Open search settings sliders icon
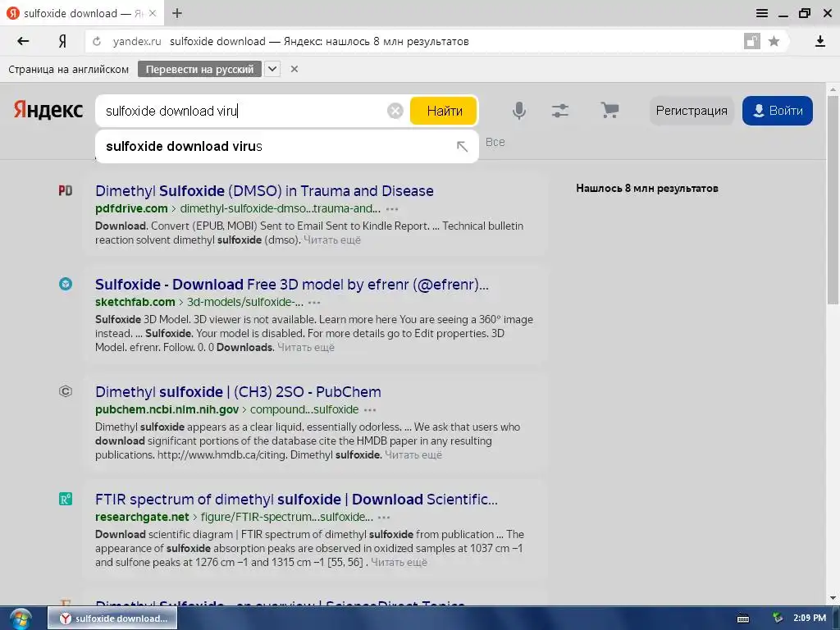The height and width of the screenshot is (630, 840). tap(560, 111)
